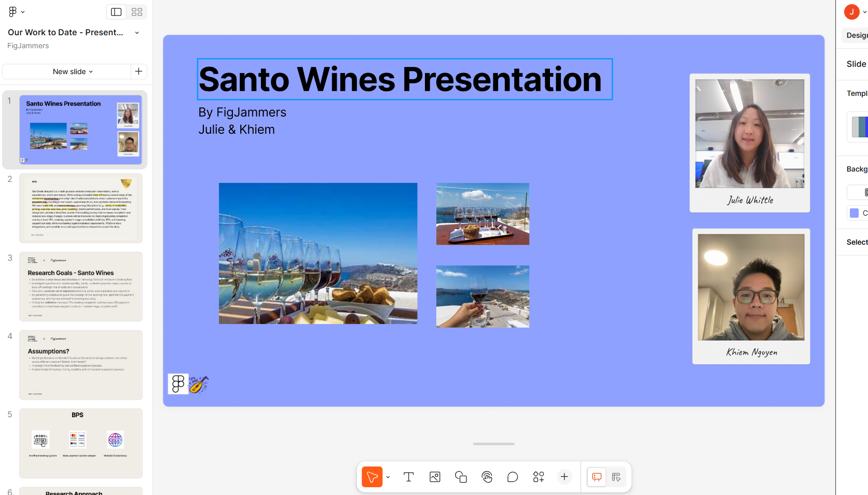Expand the file name options chevron
Viewport: 868px width, 495px height.
point(137,33)
